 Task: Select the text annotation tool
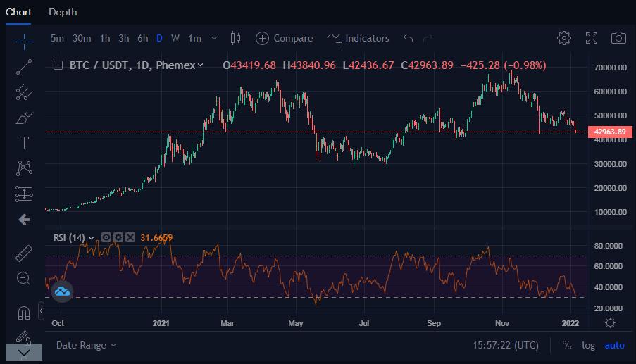(24, 143)
